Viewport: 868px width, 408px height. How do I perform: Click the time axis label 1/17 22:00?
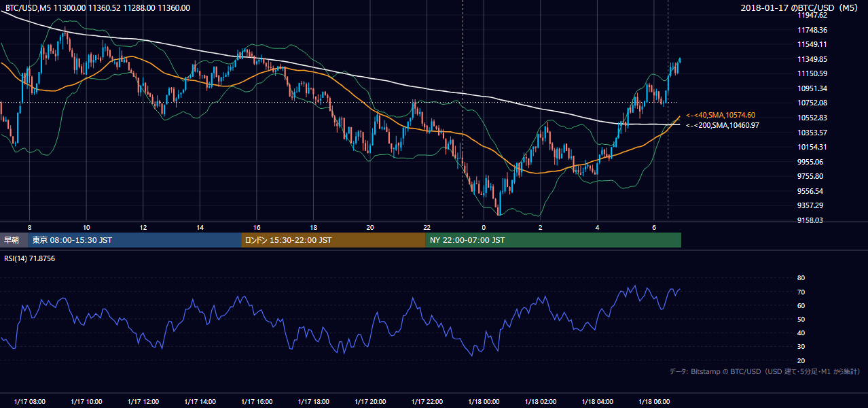(x=427, y=402)
